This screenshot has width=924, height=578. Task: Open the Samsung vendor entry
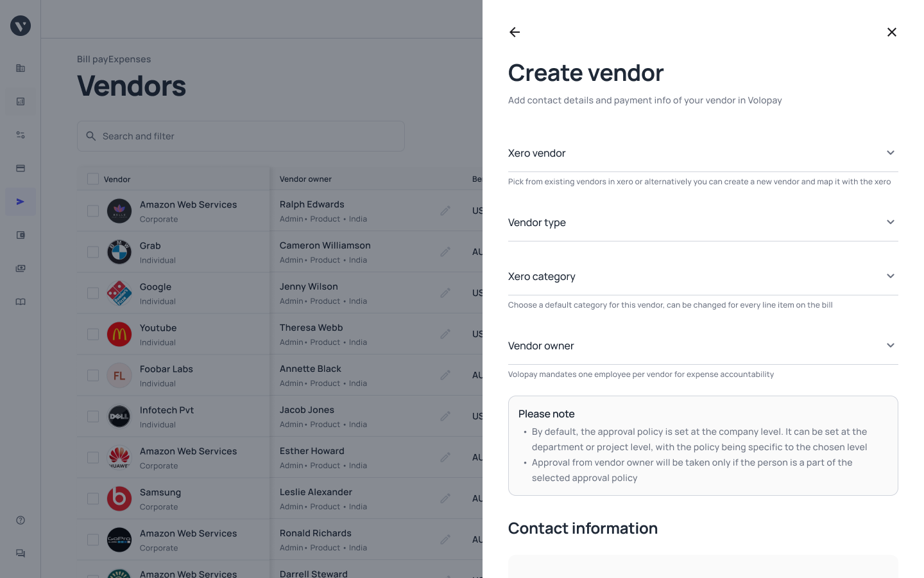click(160, 492)
